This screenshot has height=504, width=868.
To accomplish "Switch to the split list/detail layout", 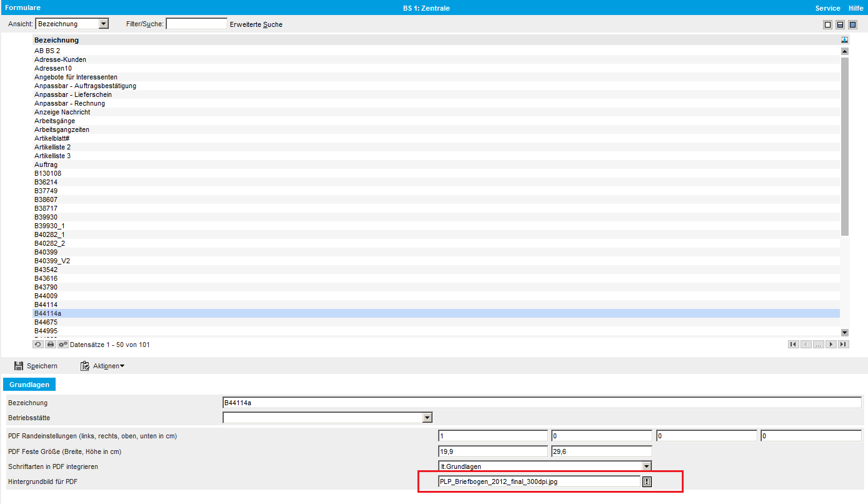I will (x=841, y=24).
